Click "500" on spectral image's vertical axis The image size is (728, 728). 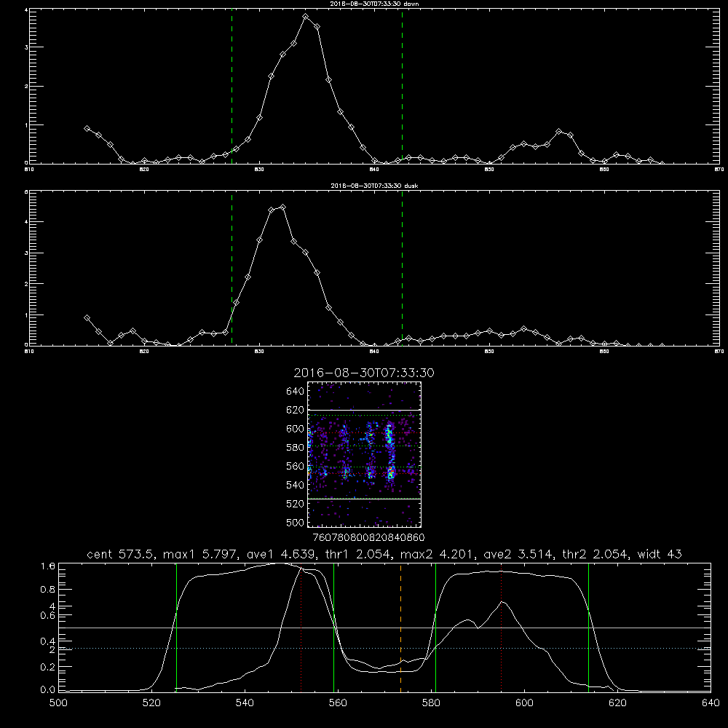[295, 522]
